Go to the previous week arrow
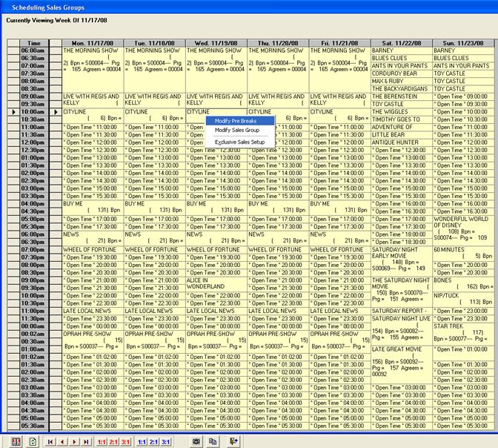The width and height of the screenshot is (498, 448). [x=62, y=441]
